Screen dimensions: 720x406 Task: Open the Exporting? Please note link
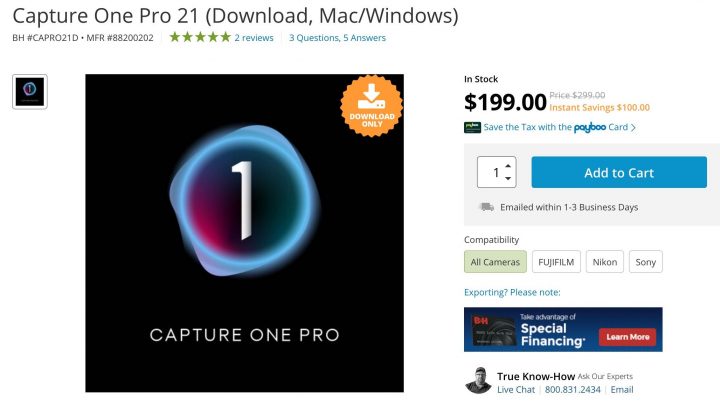click(512, 292)
